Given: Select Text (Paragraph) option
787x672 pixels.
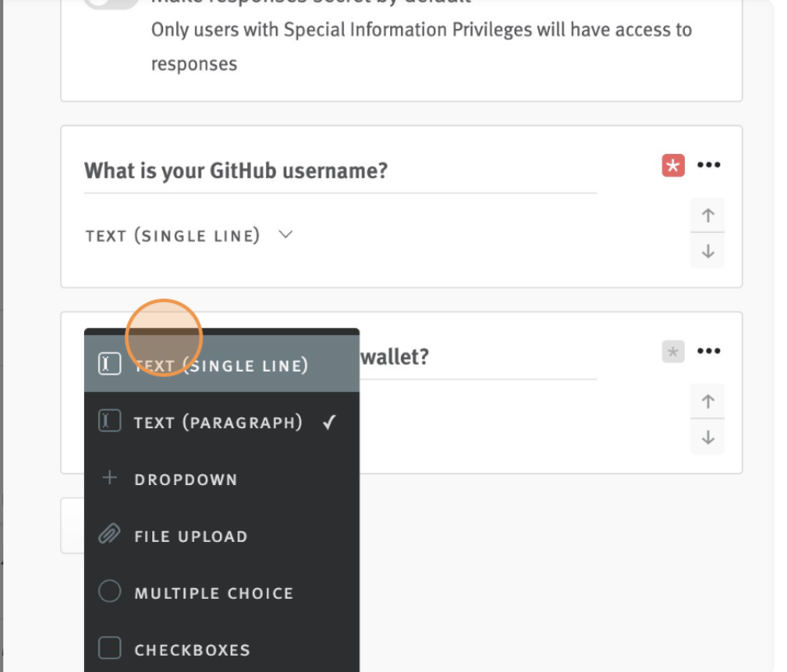Looking at the screenshot, I should click(221, 422).
